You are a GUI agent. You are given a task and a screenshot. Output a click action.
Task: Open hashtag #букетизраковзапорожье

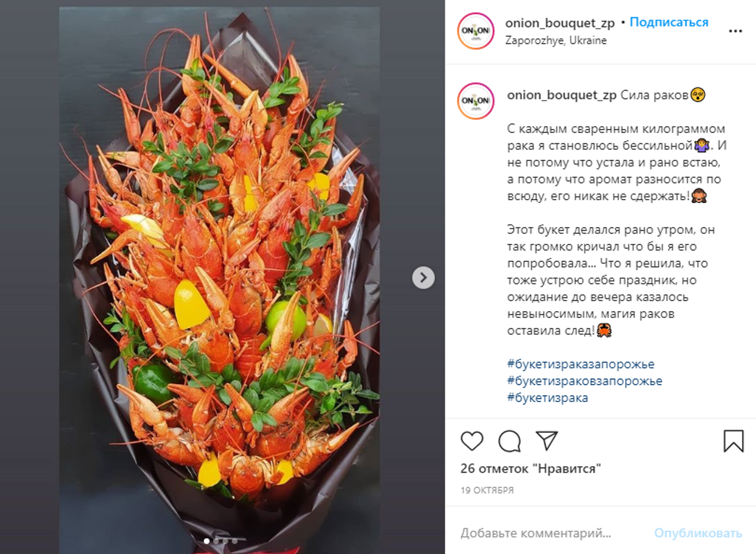click(585, 381)
